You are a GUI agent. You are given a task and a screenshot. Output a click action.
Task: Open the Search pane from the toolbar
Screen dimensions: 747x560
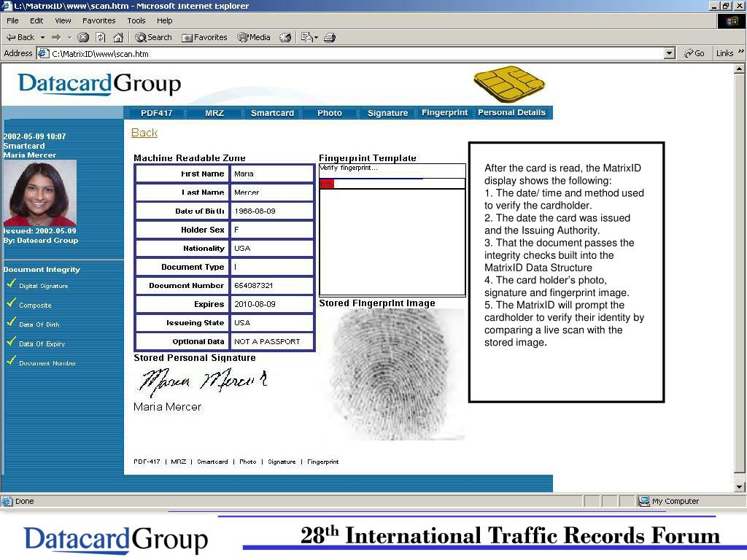(x=153, y=37)
